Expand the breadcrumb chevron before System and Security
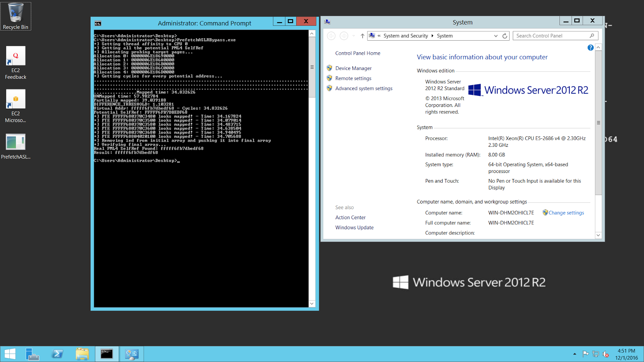 379,36
